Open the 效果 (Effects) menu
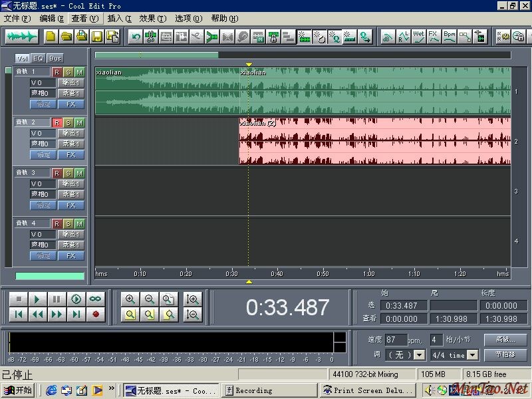Viewport: 532px width, 399px height. pos(152,19)
